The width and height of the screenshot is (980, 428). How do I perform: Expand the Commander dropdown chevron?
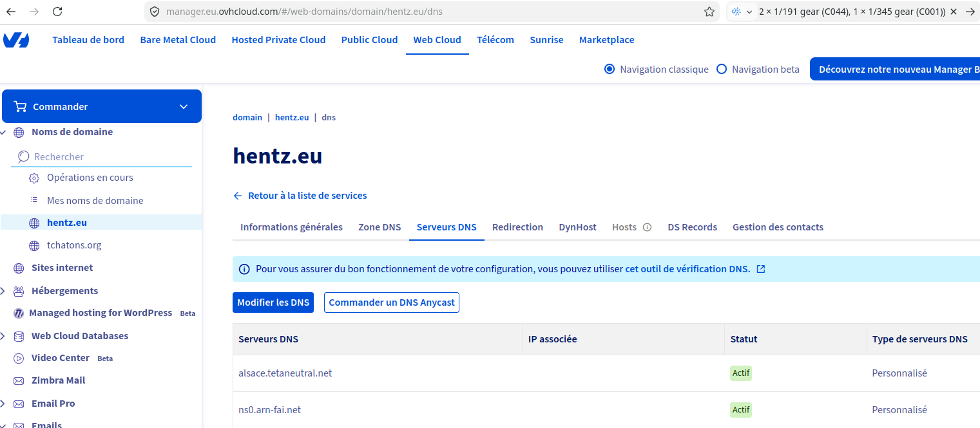pos(184,107)
